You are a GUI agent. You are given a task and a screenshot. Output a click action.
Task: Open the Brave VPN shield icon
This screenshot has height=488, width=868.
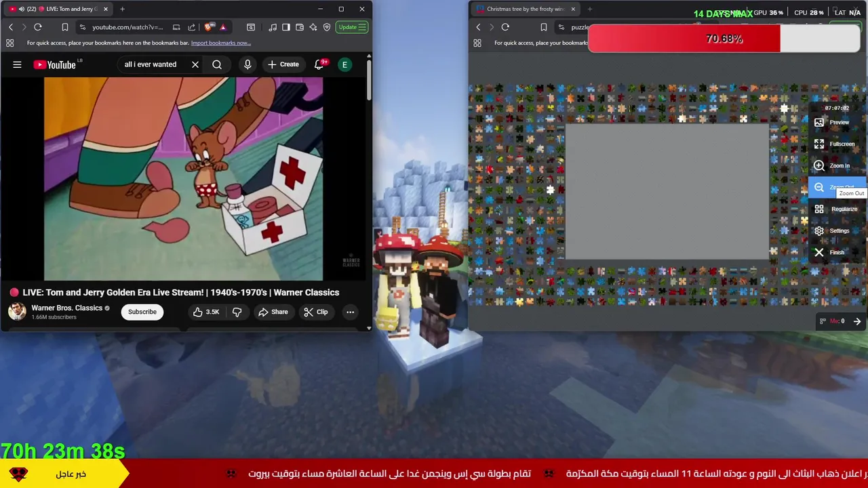[x=327, y=27]
